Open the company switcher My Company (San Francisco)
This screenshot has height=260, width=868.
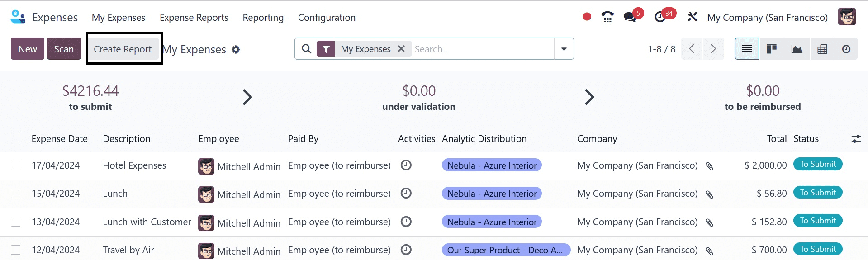768,18
